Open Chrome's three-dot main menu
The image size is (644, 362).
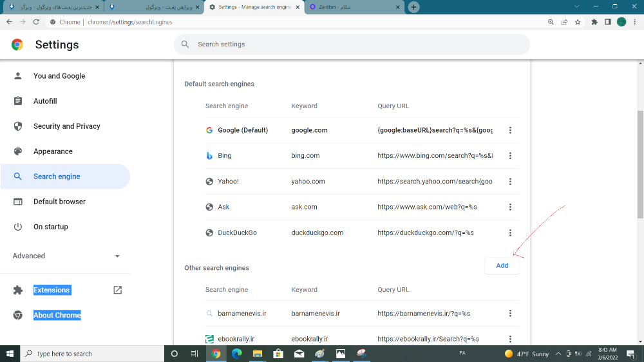(x=635, y=22)
